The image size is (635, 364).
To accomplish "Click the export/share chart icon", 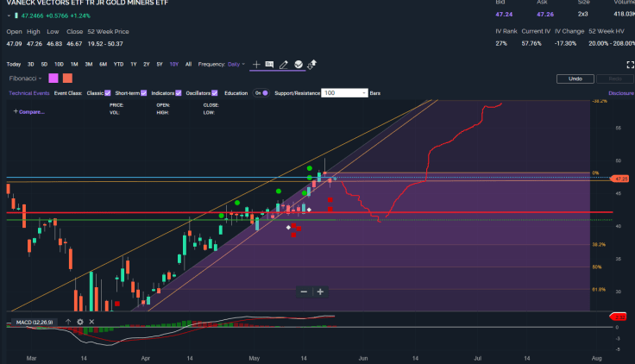I will tap(312, 64).
